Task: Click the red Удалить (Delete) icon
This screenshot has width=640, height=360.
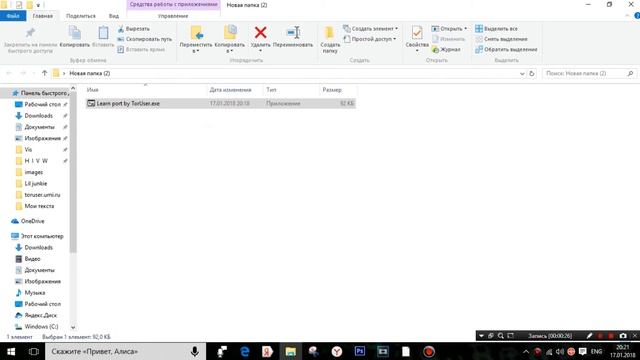Action: point(260,32)
